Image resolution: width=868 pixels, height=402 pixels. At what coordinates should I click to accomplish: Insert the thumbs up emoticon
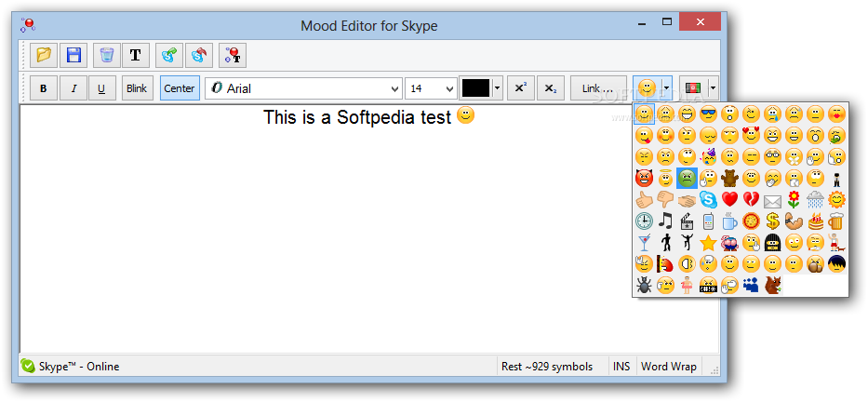[644, 199]
